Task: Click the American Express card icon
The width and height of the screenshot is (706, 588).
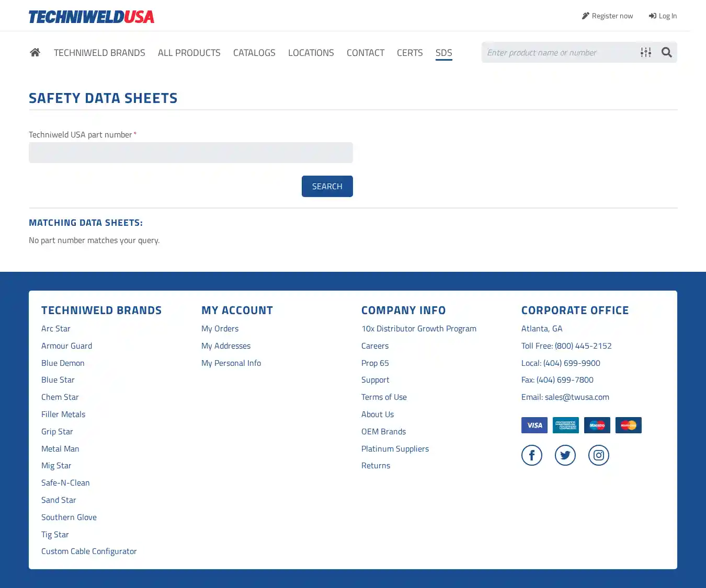Action: (565, 425)
